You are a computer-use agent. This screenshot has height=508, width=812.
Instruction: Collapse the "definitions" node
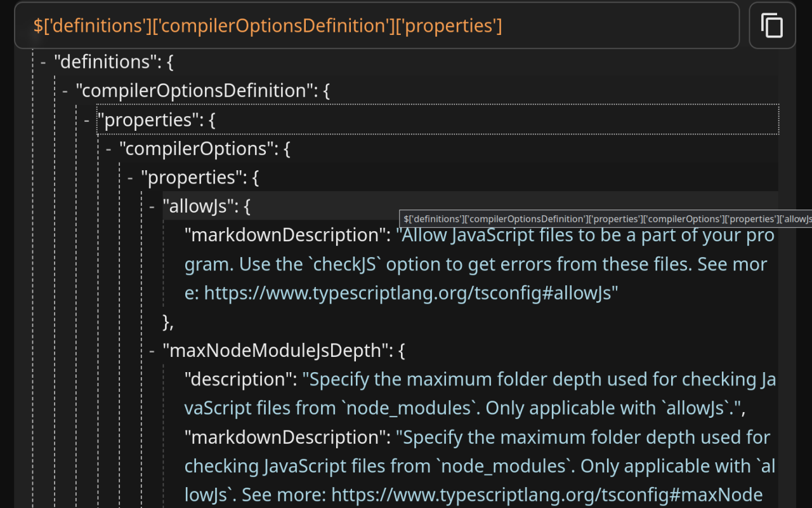point(42,62)
